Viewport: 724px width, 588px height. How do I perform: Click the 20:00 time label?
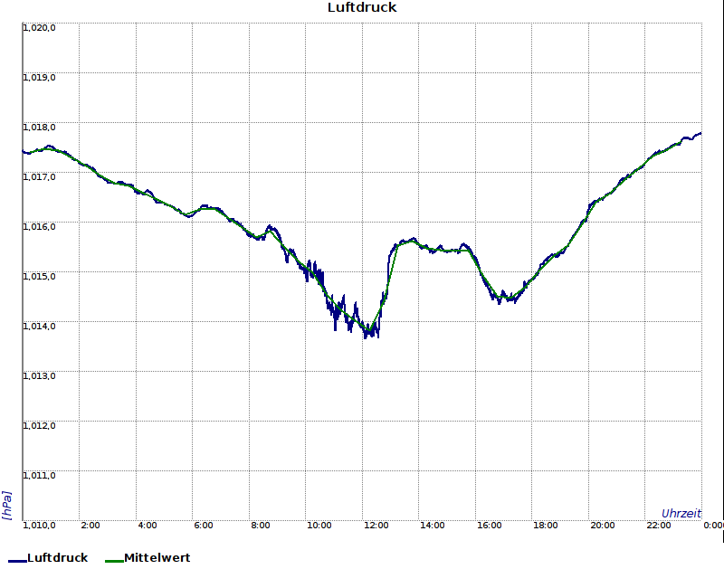(x=602, y=526)
